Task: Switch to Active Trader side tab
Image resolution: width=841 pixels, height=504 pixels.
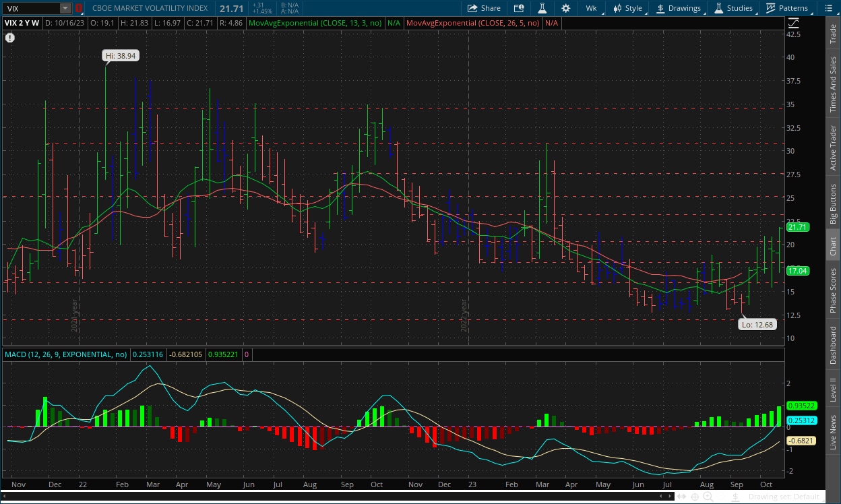Action: pyautogui.click(x=833, y=148)
